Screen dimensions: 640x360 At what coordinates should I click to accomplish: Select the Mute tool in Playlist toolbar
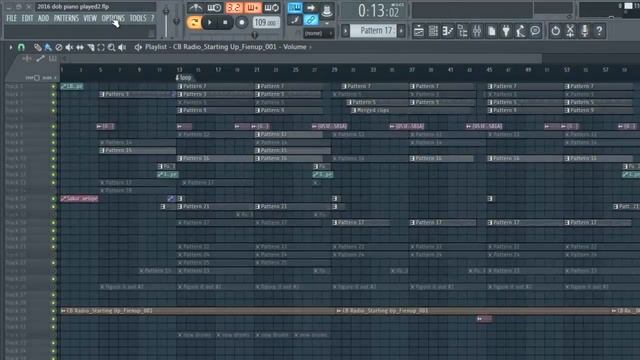[x=69, y=47]
